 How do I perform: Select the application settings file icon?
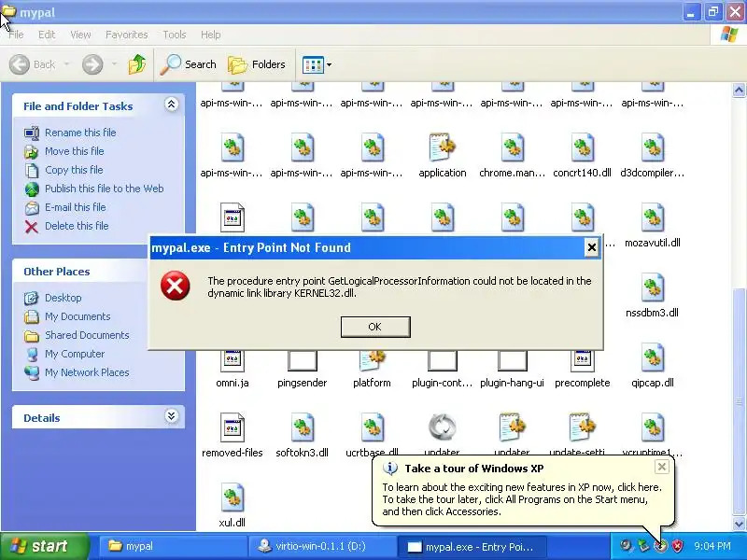point(443,147)
